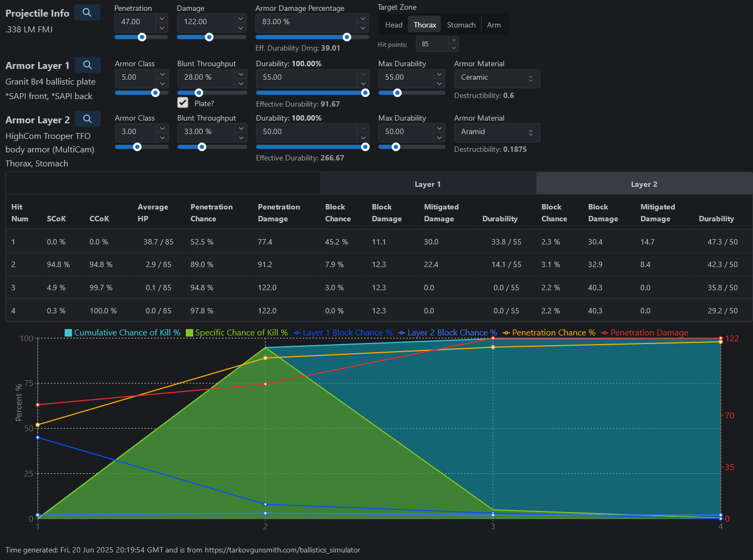Decrease Layer 2 Max Durability stepper
The height and width of the screenshot is (560, 753).
point(440,138)
